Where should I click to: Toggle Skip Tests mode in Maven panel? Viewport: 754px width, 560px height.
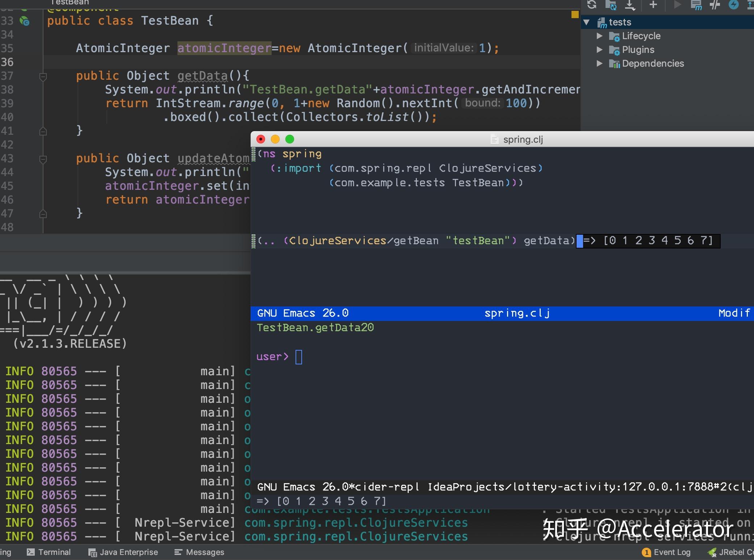click(715, 5)
